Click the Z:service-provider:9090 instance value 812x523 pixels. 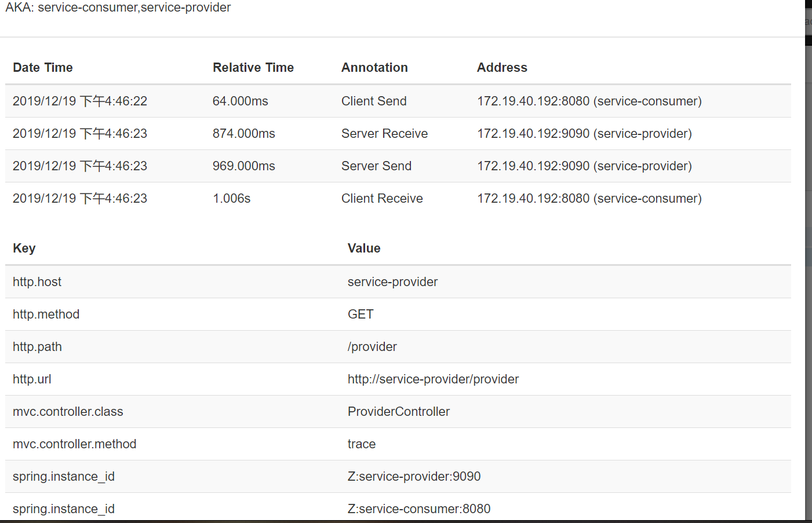(414, 477)
